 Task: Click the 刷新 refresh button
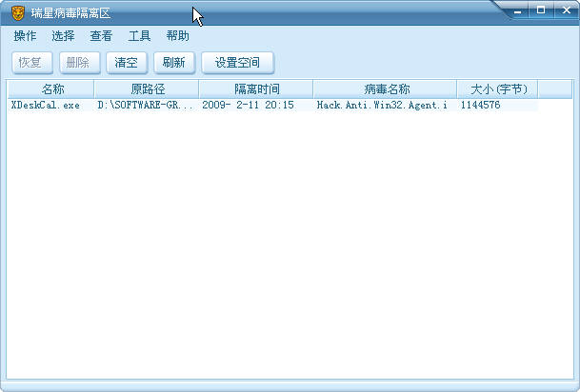point(174,63)
